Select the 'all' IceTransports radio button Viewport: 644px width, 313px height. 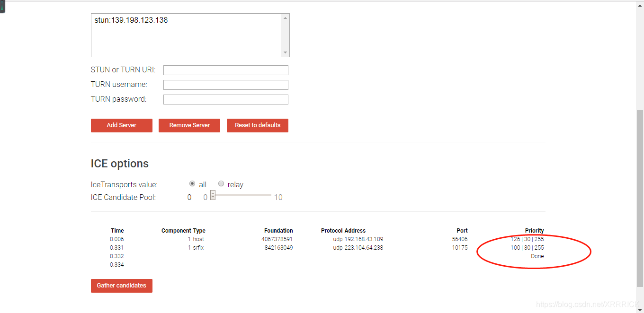[192, 183]
